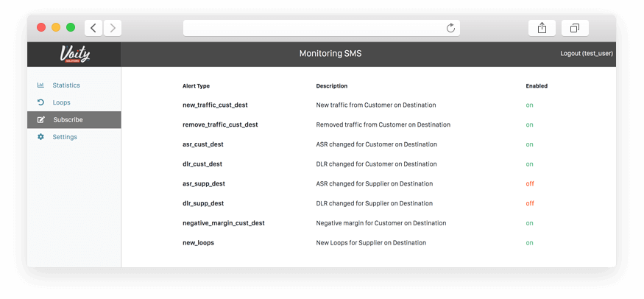Show all tabs overview icon
This screenshot has height=299, width=644.
(x=574, y=28)
